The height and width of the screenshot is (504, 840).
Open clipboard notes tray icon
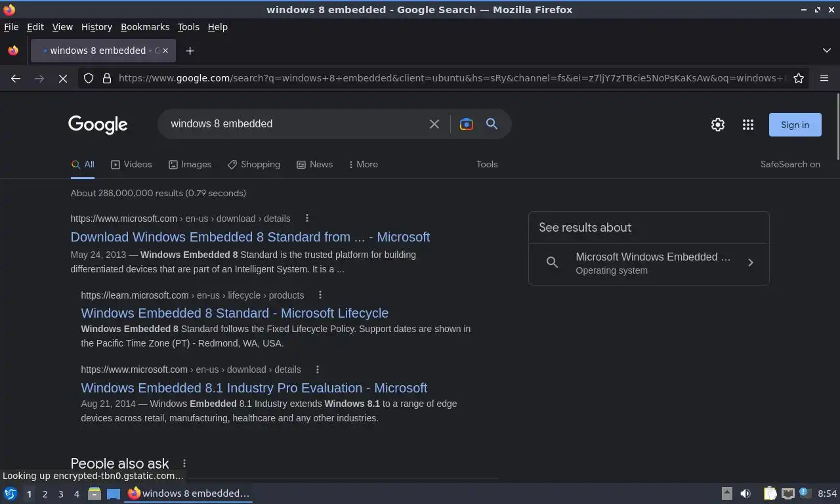770,493
